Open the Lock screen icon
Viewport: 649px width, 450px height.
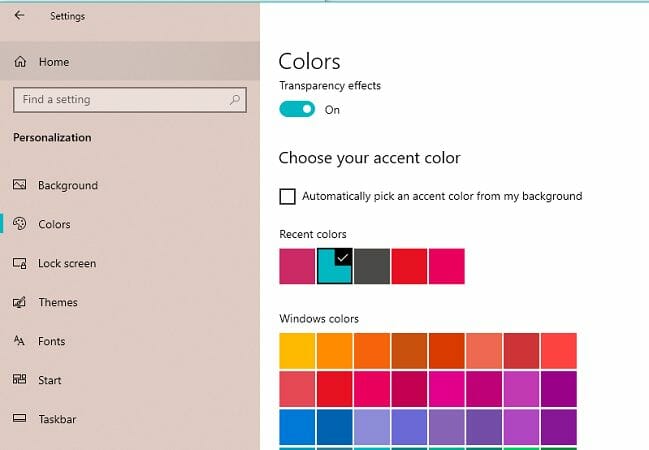point(19,263)
